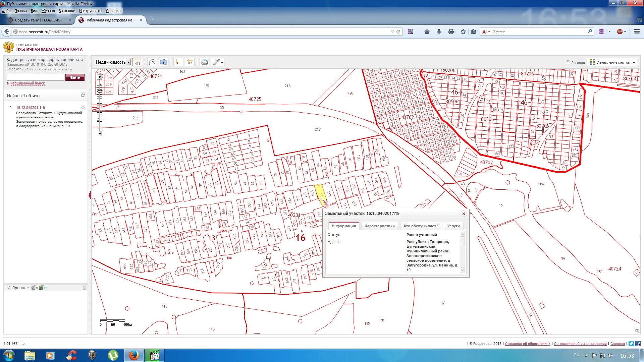The height and width of the screenshot is (362, 644).
Task: Share on Facebook icon
Action: pyautogui.click(x=638, y=344)
